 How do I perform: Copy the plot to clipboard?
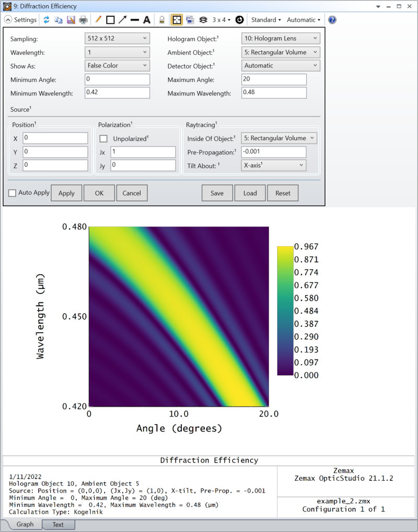coord(59,19)
